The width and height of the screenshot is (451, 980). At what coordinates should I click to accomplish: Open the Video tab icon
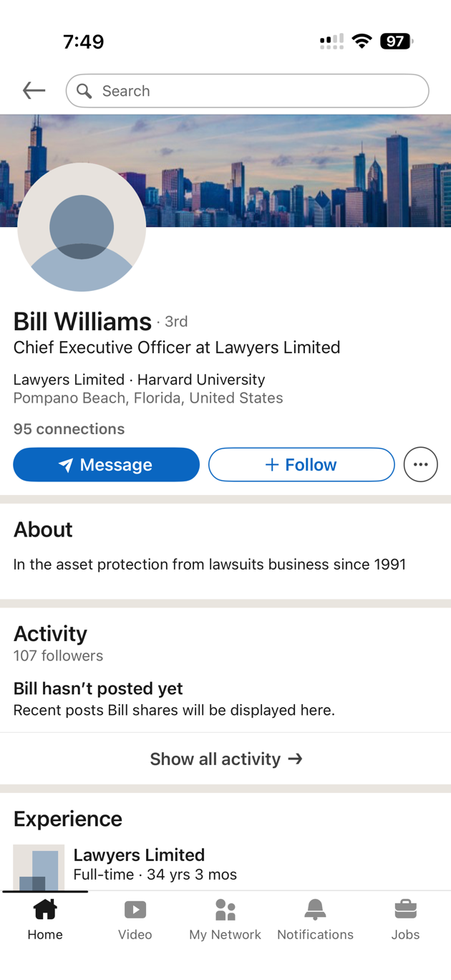tap(135, 910)
